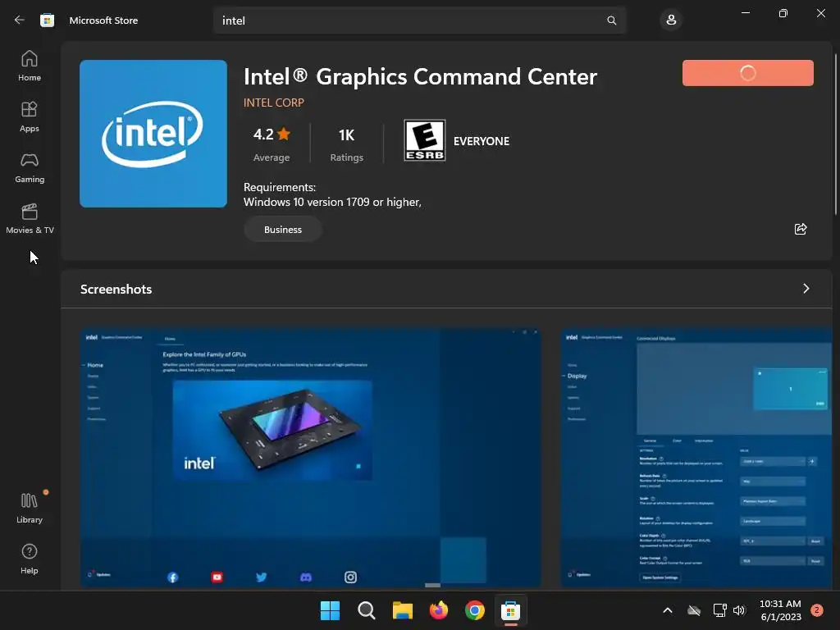Open the Apps section

(30, 116)
